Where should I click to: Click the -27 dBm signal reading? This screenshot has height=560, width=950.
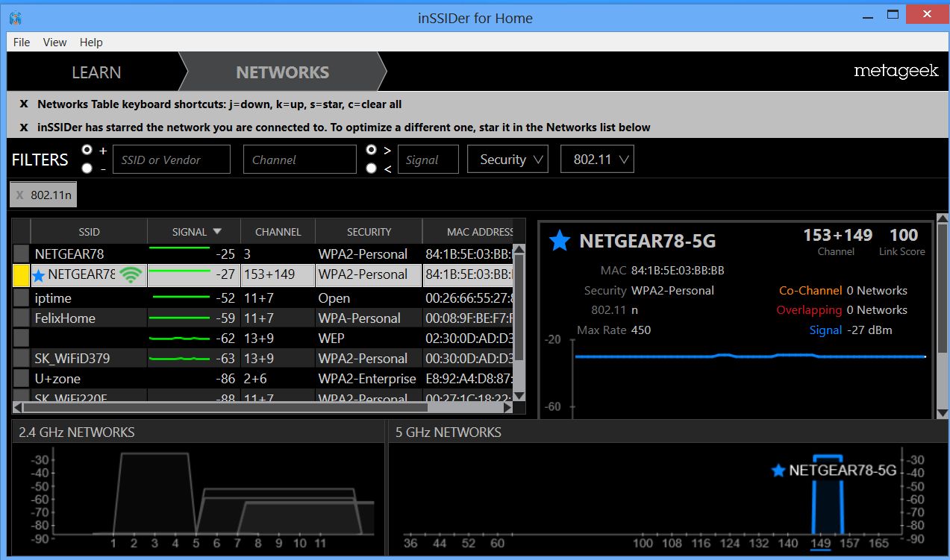[x=870, y=330]
